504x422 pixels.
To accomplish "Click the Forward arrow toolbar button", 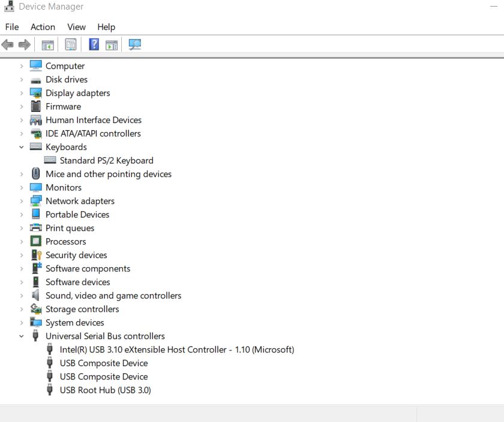I will point(25,44).
